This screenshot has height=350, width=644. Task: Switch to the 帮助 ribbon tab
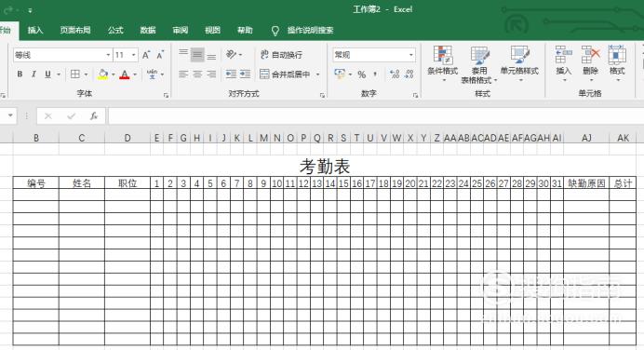click(x=245, y=30)
